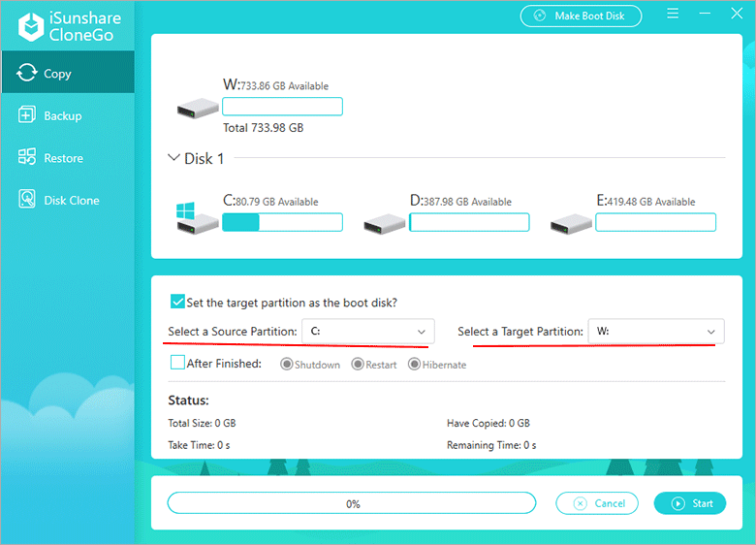This screenshot has width=756, height=545.
Task: Close the CloneGo window
Action: click(737, 14)
